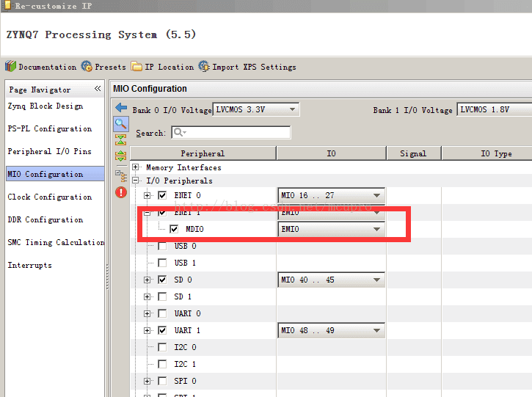This screenshot has height=397, width=532.
Task: Toggle the magnifier search icon in sidebar
Action: click(121, 124)
